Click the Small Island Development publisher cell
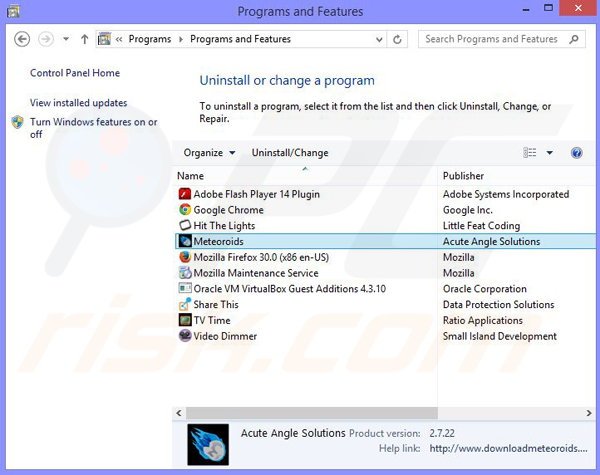The image size is (600, 475). [500, 336]
